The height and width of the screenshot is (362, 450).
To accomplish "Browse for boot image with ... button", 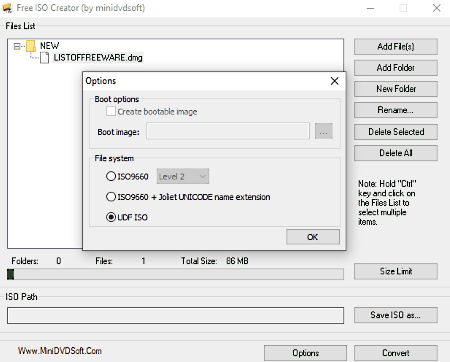I will (x=324, y=131).
